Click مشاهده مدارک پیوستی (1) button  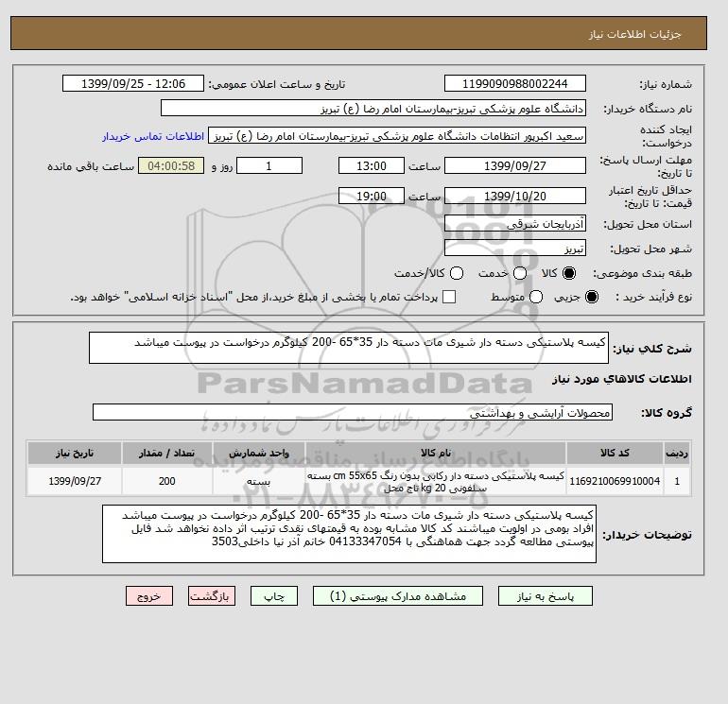(x=398, y=596)
